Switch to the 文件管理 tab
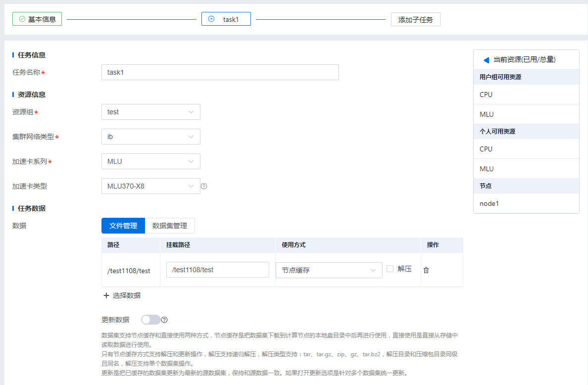 tap(123, 226)
